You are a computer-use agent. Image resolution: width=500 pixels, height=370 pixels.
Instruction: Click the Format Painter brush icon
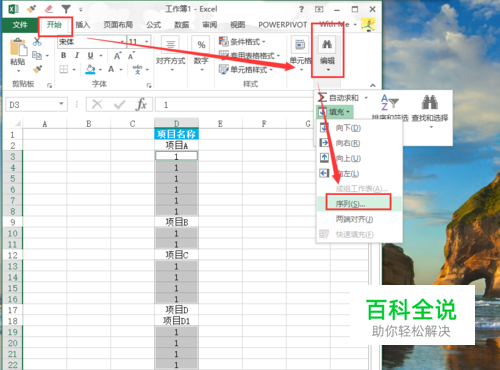(x=37, y=69)
